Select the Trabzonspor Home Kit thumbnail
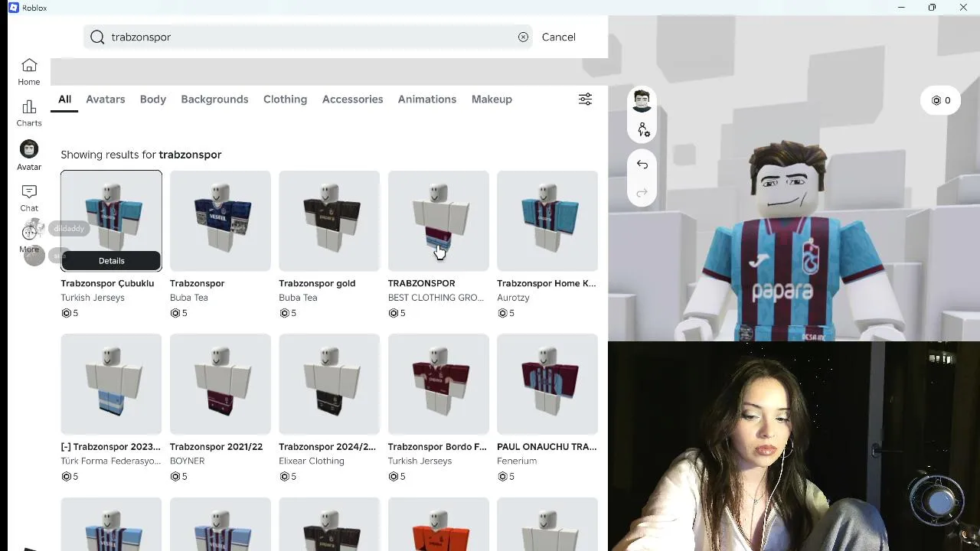Screen dimensions: 980x551 [547, 220]
